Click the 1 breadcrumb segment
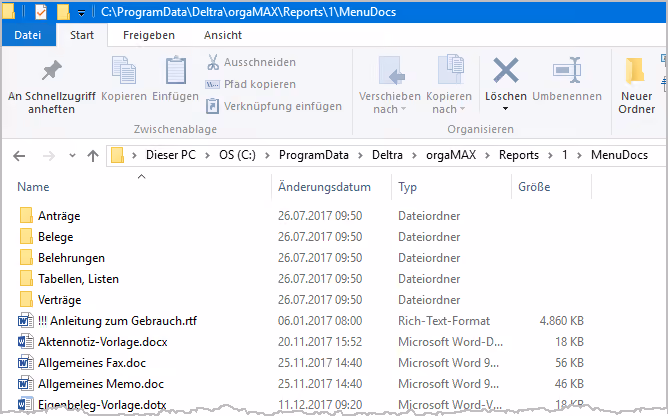Screen dimensions: 668x416 point(564,155)
